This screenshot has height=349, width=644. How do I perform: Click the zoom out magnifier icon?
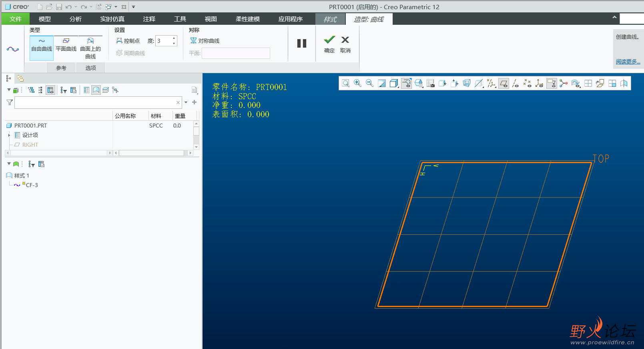click(x=369, y=83)
